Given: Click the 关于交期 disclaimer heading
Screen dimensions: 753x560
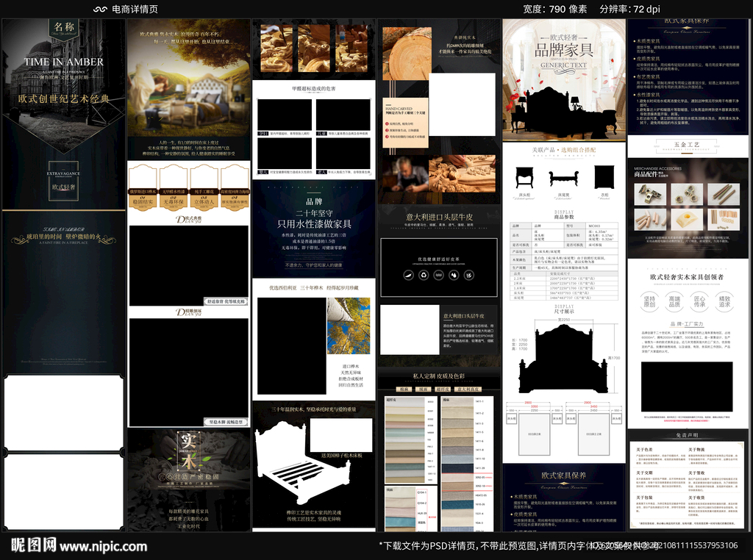Looking at the screenshot, I should click(x=644, y=473).
